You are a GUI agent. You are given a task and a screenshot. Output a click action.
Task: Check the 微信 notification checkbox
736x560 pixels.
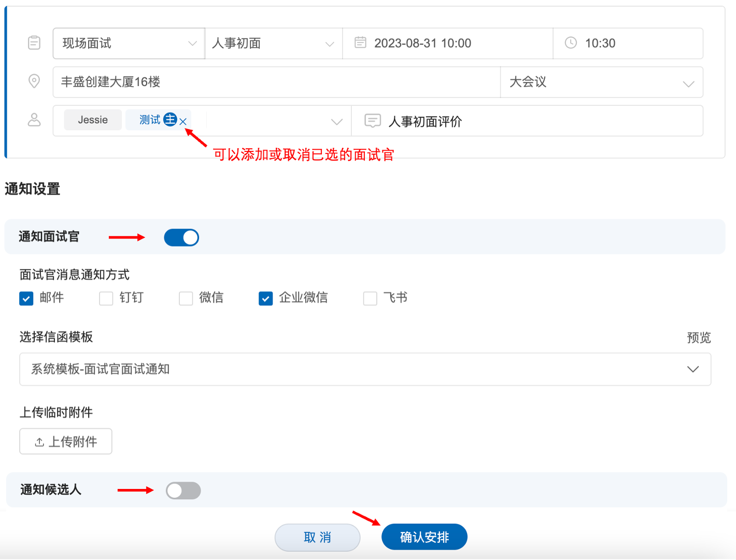tap(186, 298)
